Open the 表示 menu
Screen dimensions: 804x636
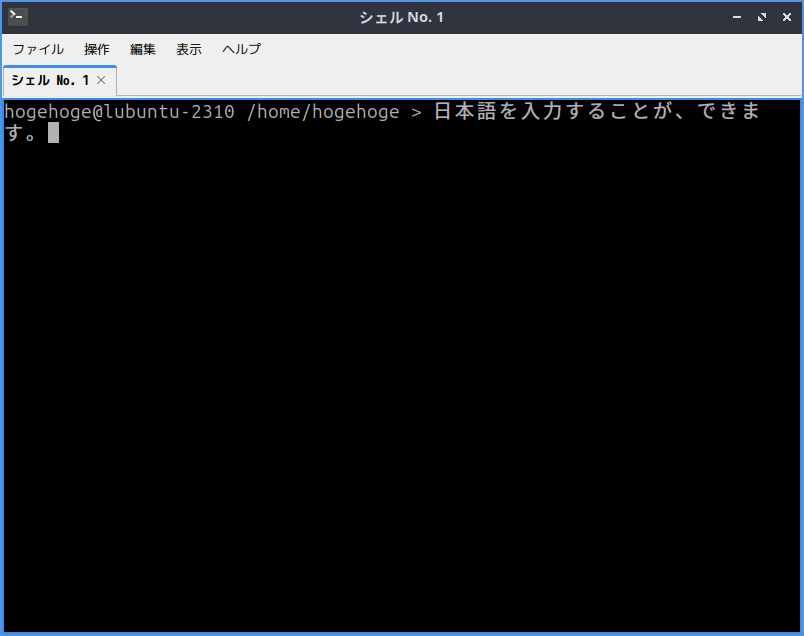(x=189, y=49)
